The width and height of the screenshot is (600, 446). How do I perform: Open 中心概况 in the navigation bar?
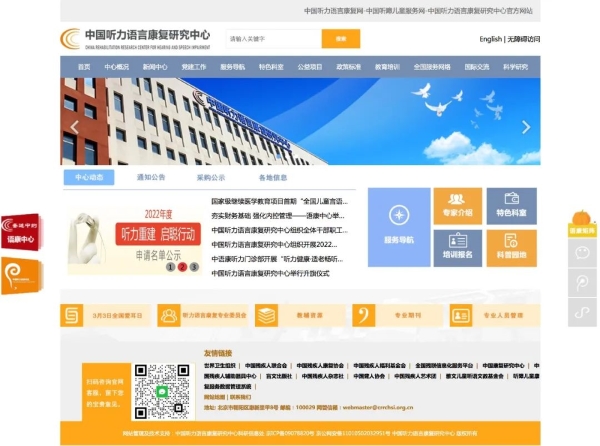pyautogui.click(x=116, y=67)
